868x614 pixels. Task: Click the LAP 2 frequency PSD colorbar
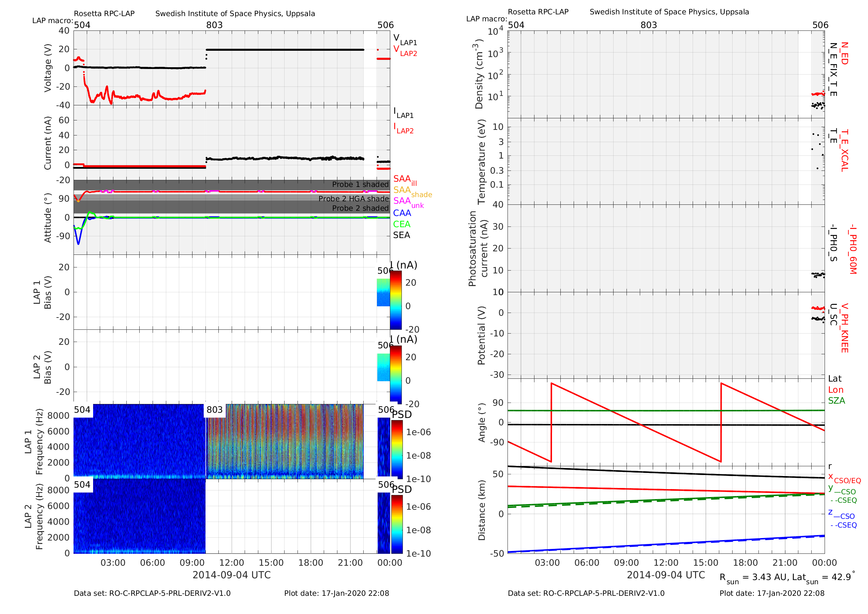[x=397, y=524]
